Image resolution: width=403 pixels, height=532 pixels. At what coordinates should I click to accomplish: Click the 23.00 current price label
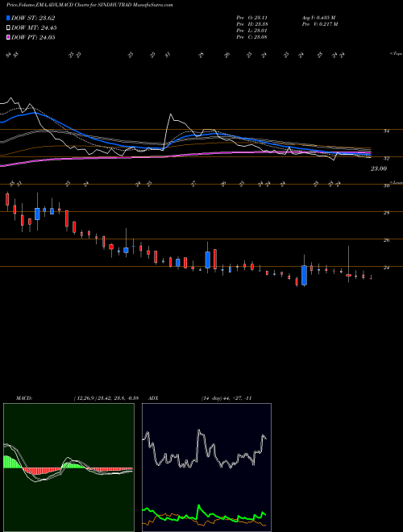pyautogui.click(x=379, y=168)
